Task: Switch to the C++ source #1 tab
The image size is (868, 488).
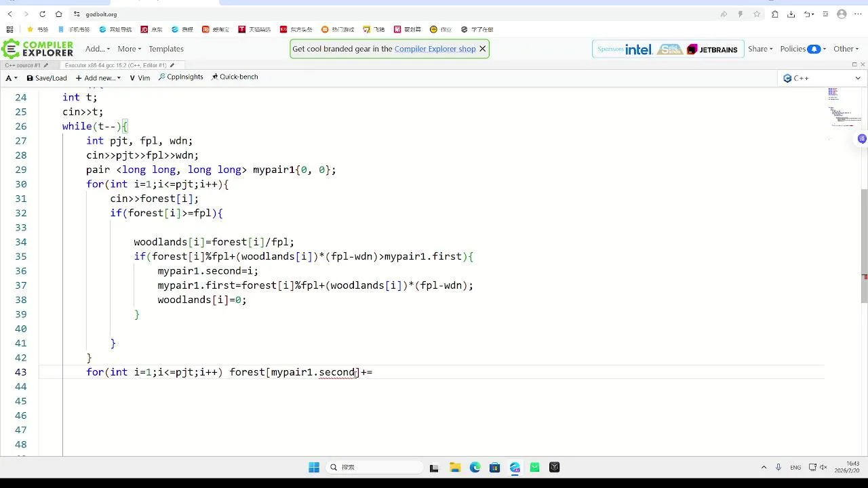Action: 23,65
